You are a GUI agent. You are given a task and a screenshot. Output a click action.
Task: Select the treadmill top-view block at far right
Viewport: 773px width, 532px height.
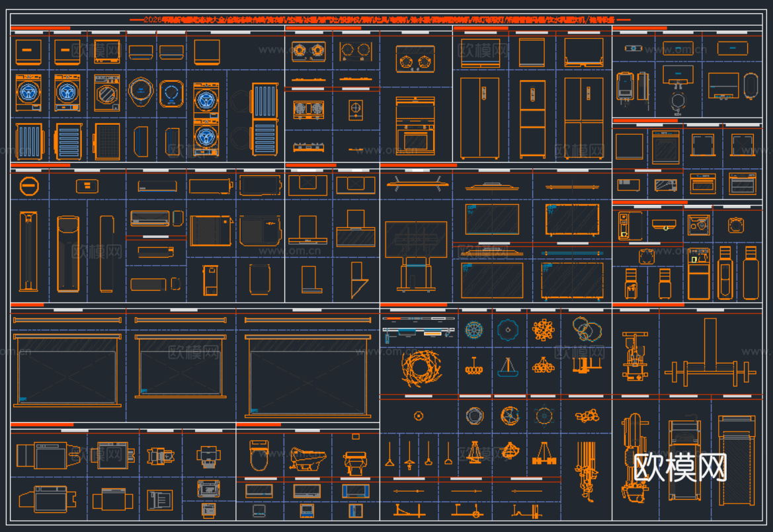pos(737,460)
